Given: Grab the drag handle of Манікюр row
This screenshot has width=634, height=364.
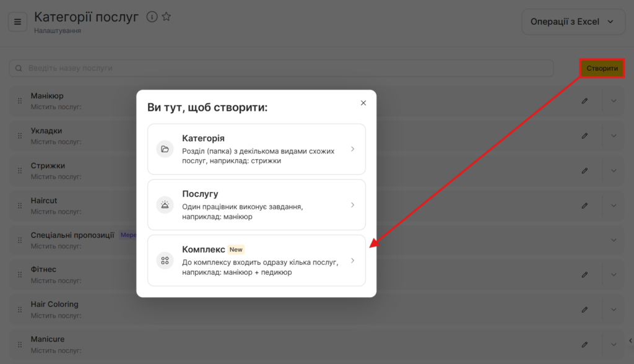Looking at the screenshot, I should coord(19,101).
